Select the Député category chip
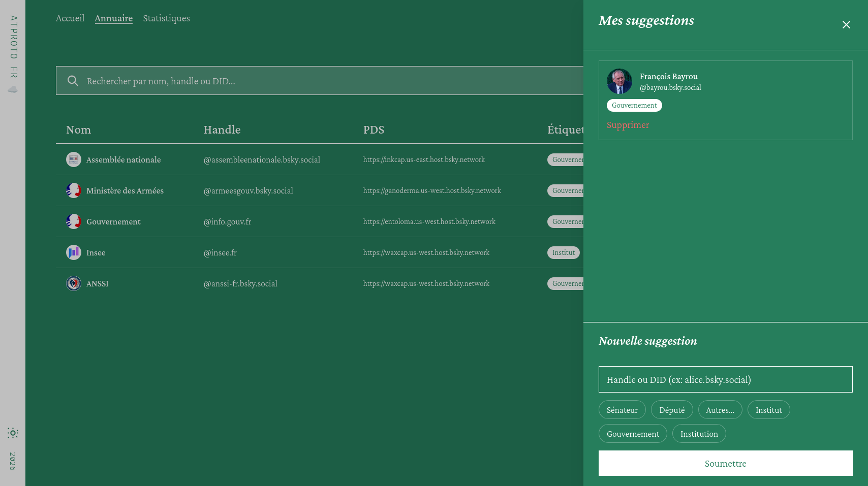 point(672,410)
